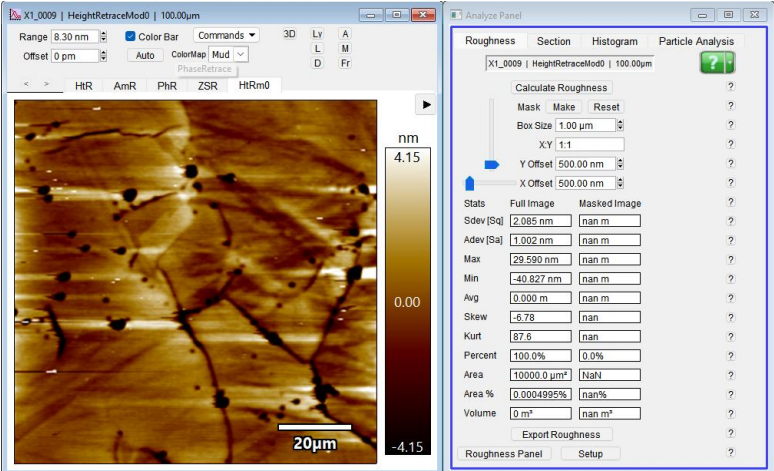Click the D button in image toolbar
Viewport: 774px width, 471px height.
318,63
